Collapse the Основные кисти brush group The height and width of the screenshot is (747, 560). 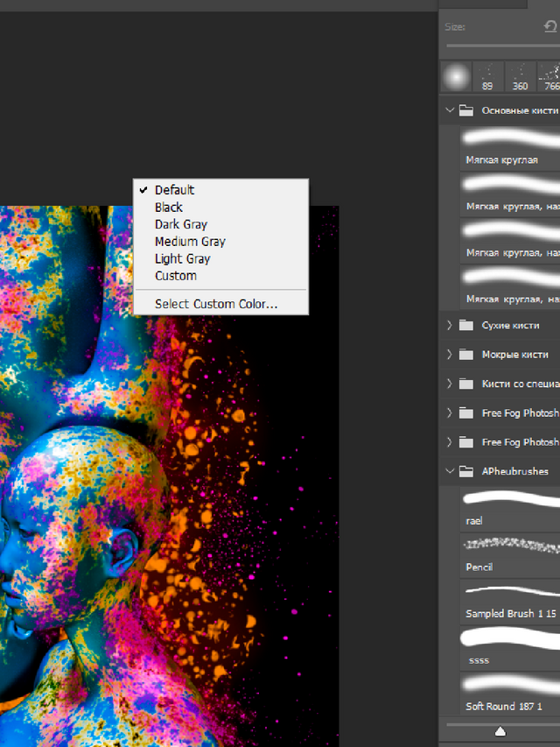pyautogui.click(x=450, y=110)
